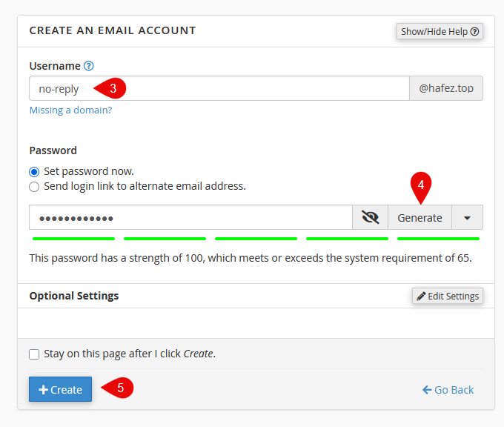
Task: Click into the Password input field
Action: point(190,217)
